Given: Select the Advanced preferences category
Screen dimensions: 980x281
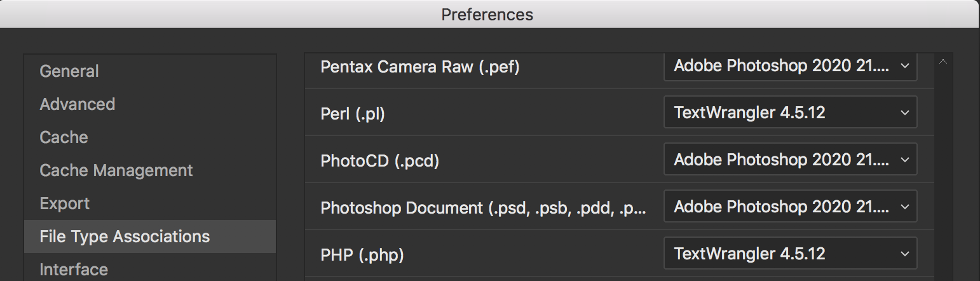Looking at the screenshot, I should coord(78,104).
